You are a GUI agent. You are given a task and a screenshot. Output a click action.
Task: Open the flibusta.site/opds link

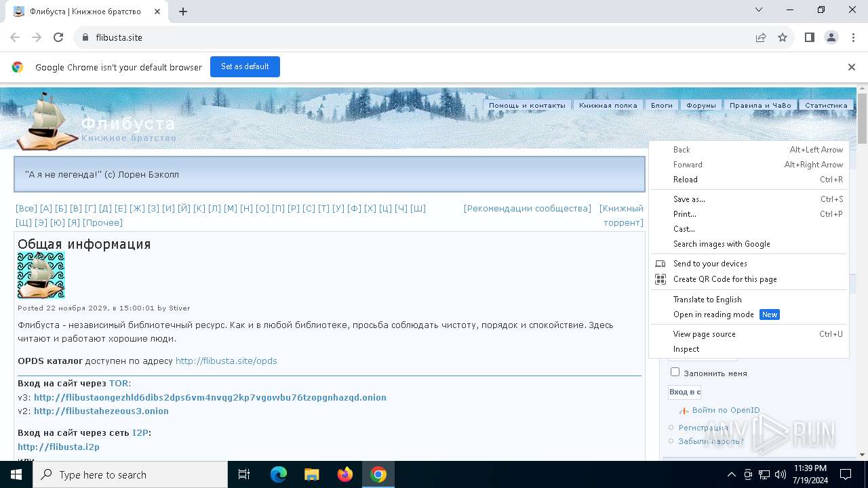(x=226, y=361)
